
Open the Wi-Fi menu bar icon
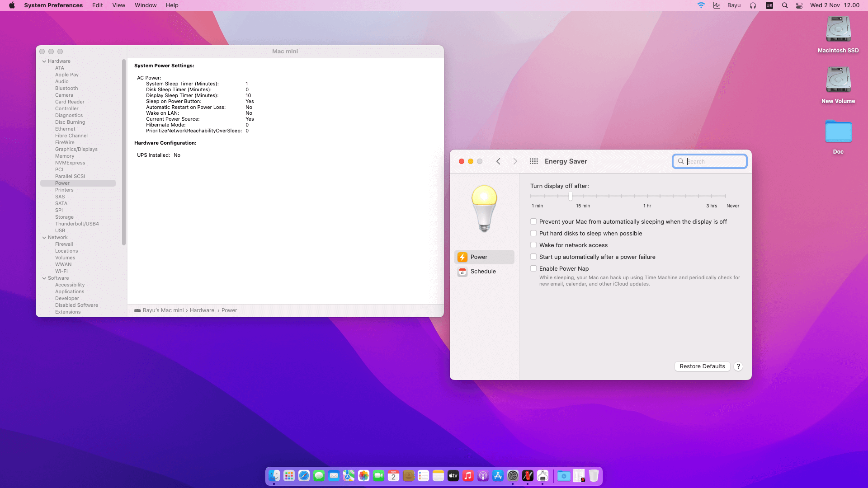pyautogui.click(x=701, y=5)
